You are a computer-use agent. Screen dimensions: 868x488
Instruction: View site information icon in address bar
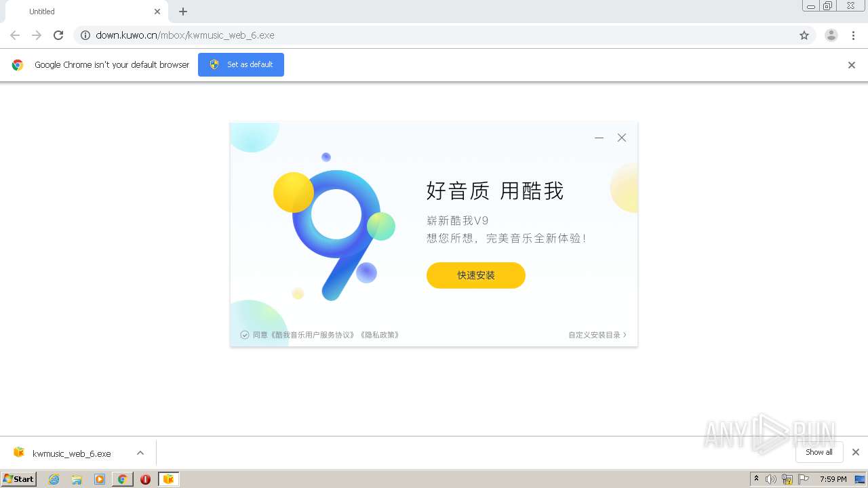point(85,35)
